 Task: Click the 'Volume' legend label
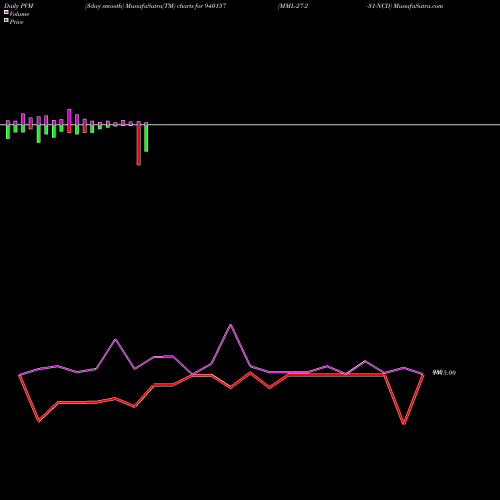[x=19, y=14]
